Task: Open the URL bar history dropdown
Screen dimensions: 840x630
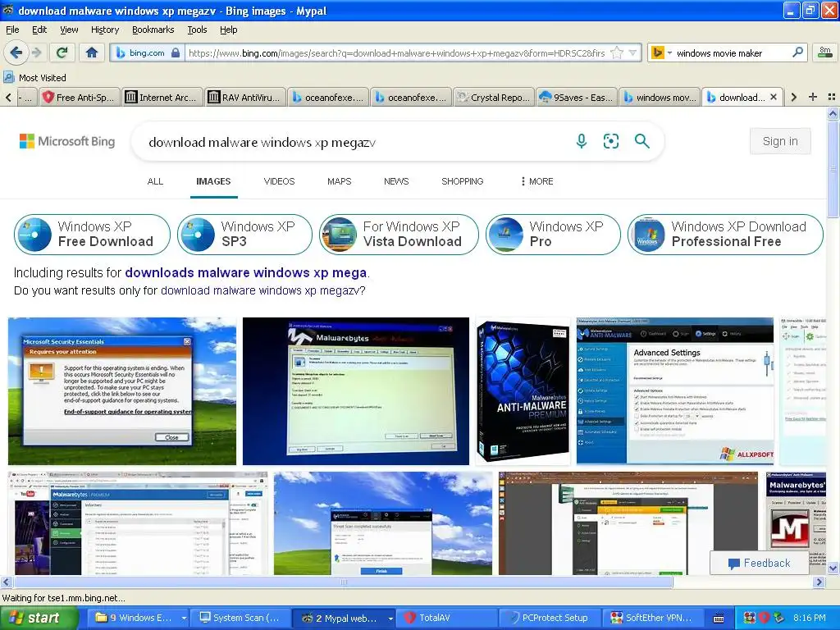Action: point(632,53)
